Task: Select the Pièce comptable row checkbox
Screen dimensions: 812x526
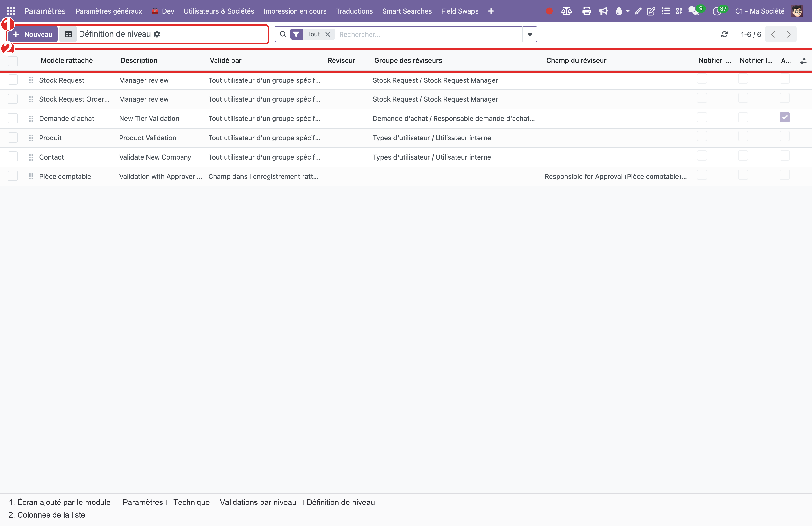Action: 13,176
